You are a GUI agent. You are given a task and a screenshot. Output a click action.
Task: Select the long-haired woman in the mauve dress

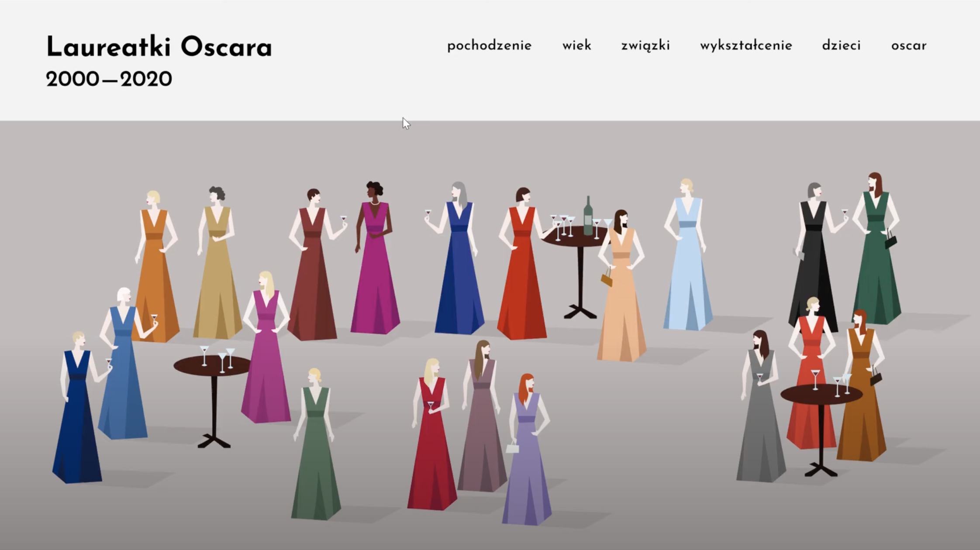482,416
